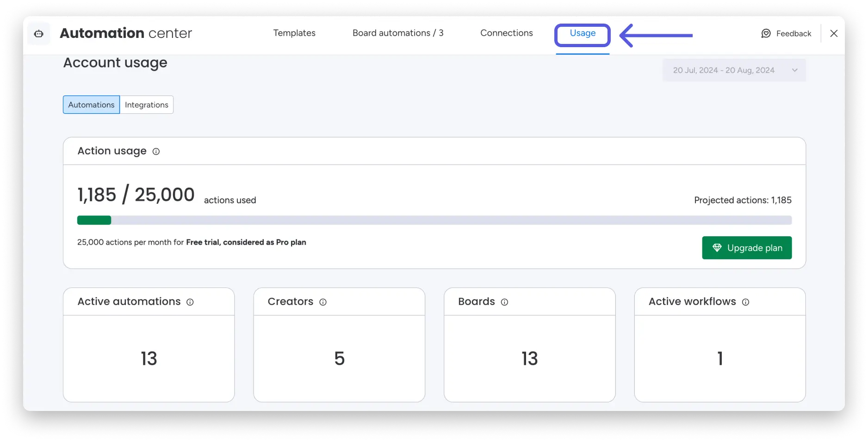Viewport: 868px width, 441px height.
Task: Click the Creators card title
Action: tap(291, 301)
